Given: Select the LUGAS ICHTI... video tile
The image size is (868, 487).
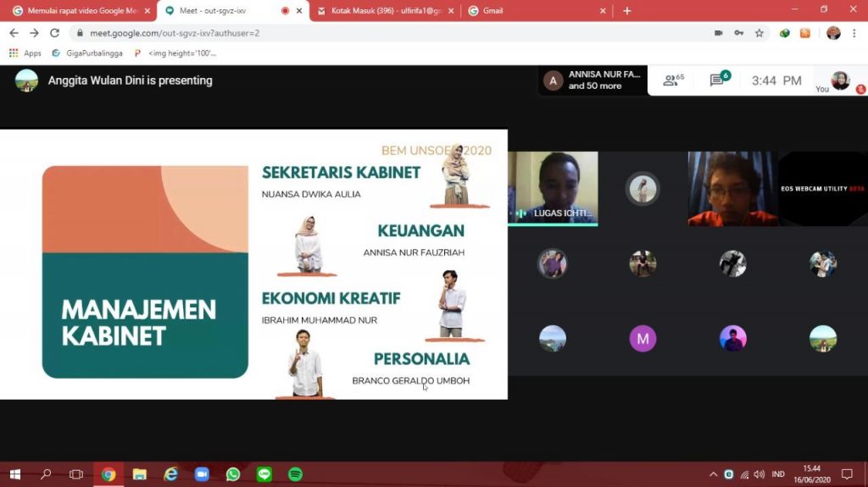Looking at the screenshot, I should (553, 188).
